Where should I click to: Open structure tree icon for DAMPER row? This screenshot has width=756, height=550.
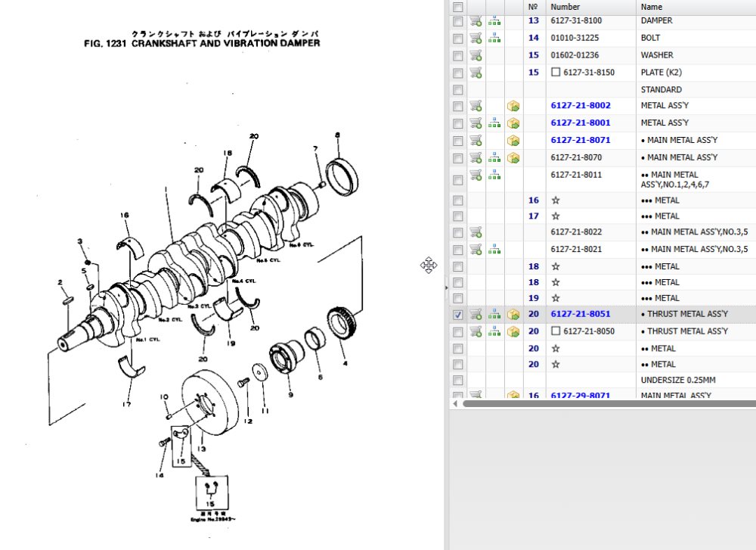pos(494,20)
